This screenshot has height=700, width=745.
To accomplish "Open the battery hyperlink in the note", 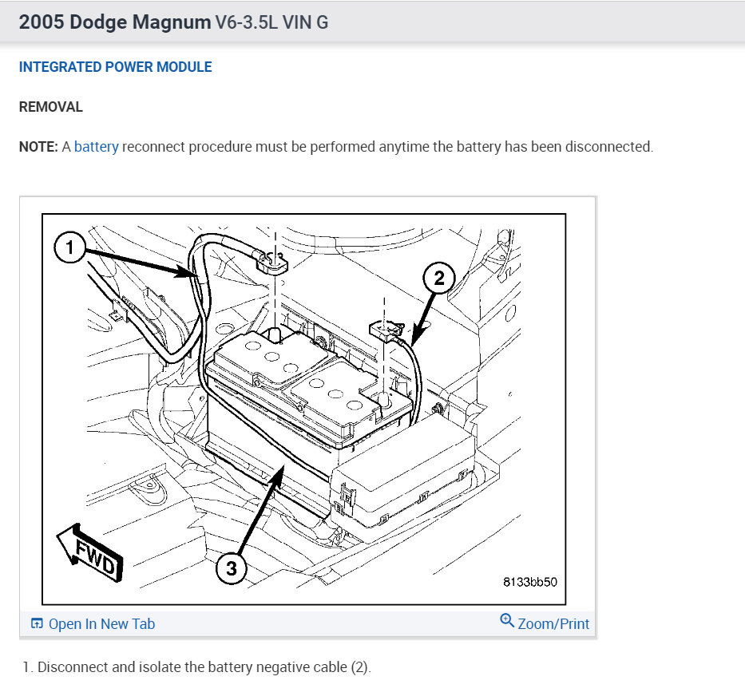I will (x=97, y=147).
